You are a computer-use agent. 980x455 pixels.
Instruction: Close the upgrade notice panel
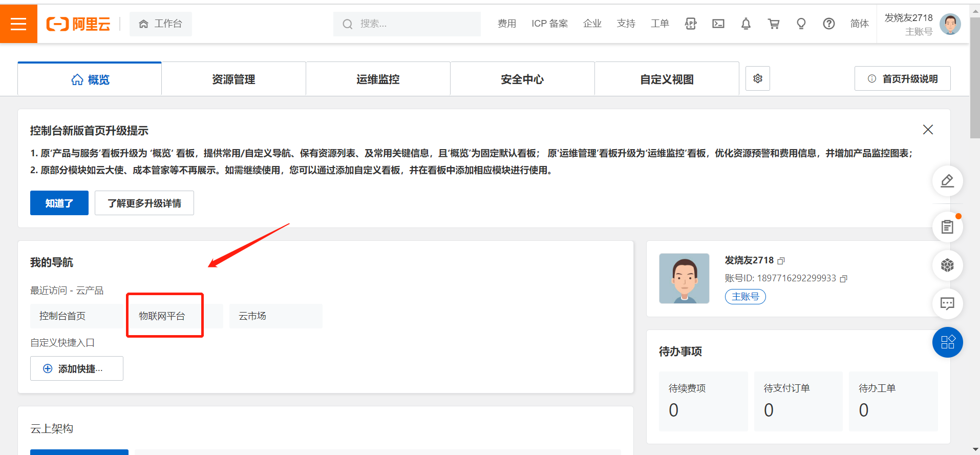pyautogui.click(x=928, y=130)
